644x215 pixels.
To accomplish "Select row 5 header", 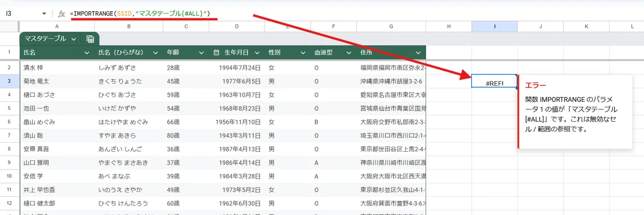I will click(x=10, y=108).
